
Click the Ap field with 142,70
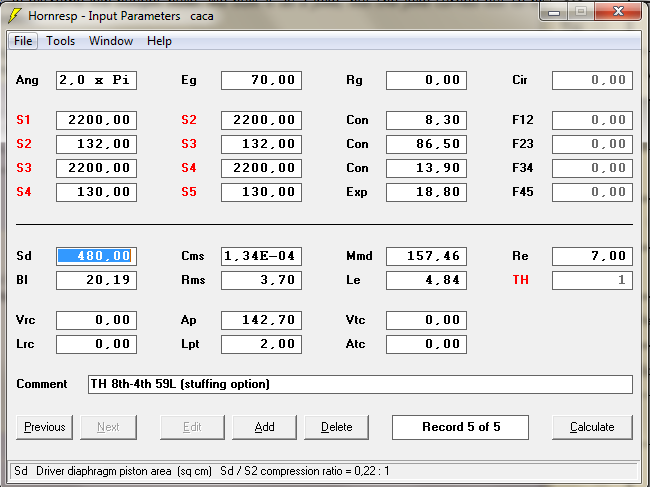[261, 320]
